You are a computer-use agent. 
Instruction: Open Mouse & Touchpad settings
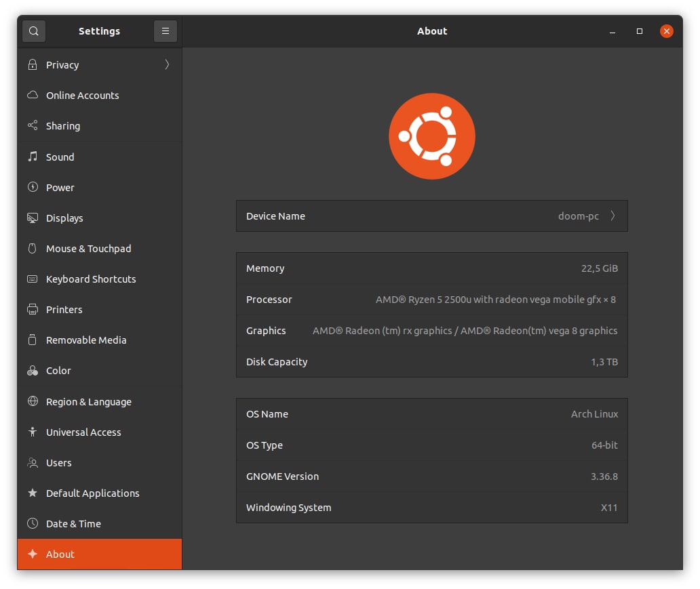pos(100,249)
